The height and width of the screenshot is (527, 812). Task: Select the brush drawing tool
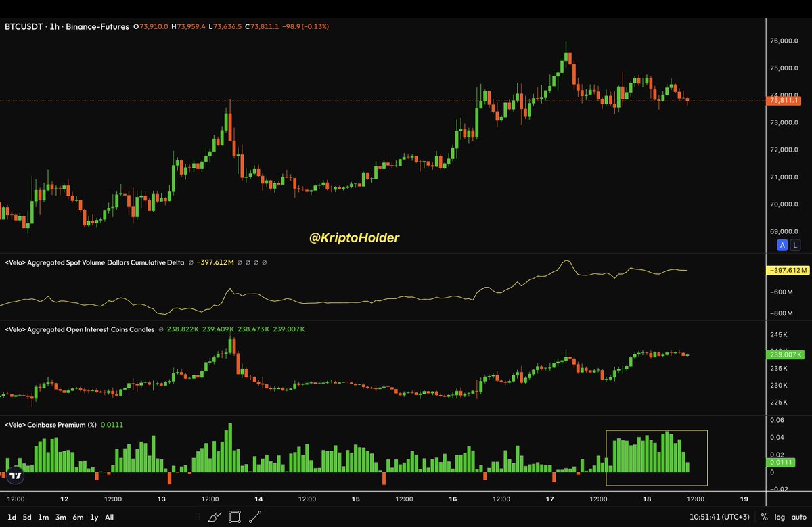pyautogui.click(x=215, y=517)
